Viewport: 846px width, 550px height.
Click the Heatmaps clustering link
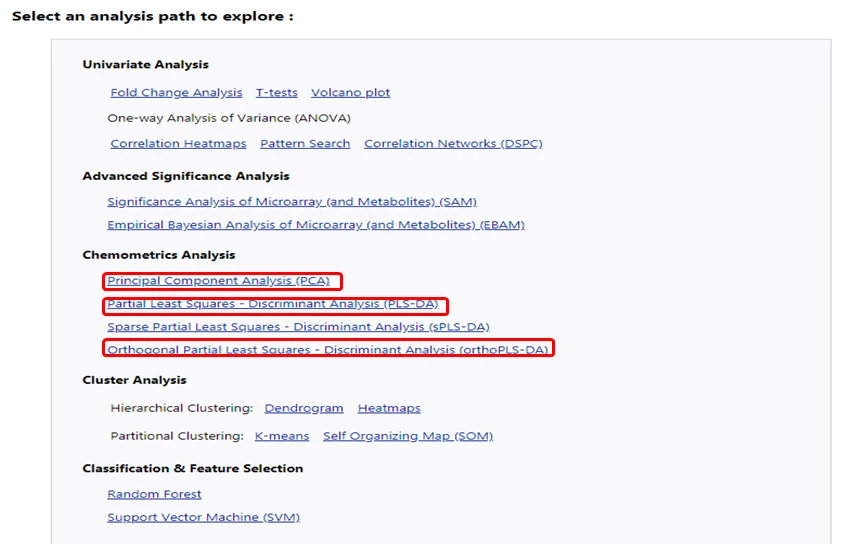tap(389, 408)
